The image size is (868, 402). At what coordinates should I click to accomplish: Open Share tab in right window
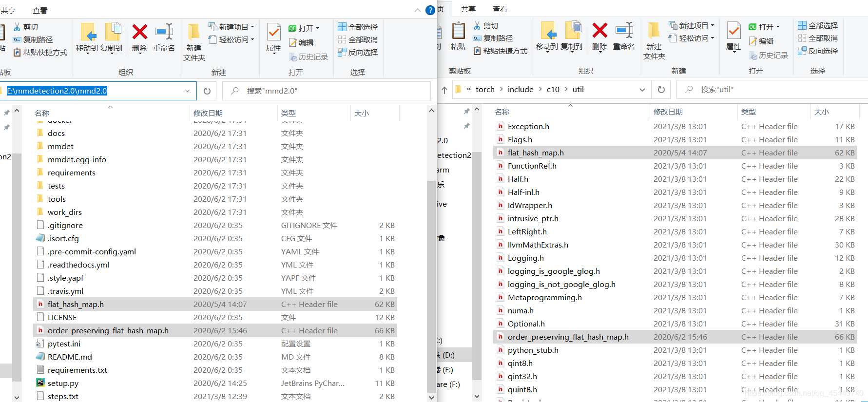click(x=468, y=9)
